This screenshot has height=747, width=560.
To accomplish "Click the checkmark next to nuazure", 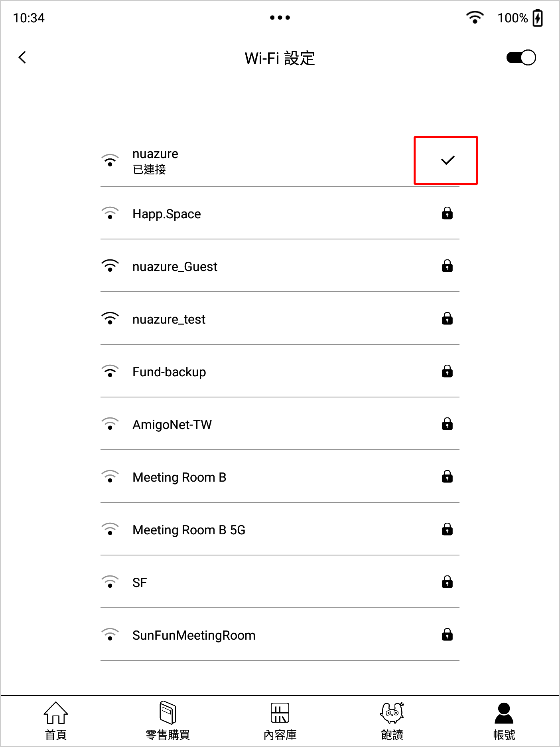I will click(x=448, y=160).
